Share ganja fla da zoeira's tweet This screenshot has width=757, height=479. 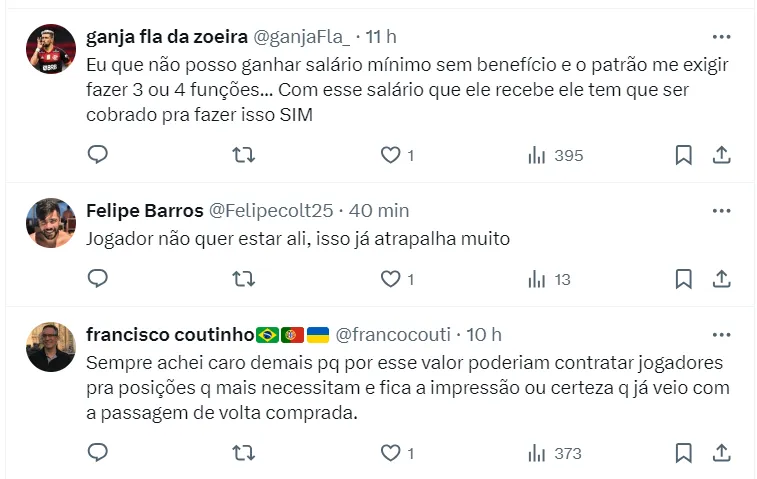[721, 155]
